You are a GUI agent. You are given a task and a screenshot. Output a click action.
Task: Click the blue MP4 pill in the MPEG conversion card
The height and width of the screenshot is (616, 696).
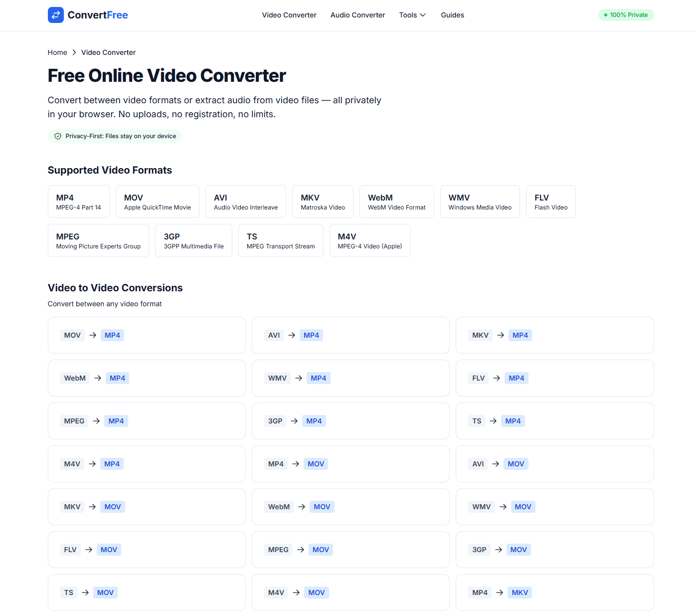[116, 420]
